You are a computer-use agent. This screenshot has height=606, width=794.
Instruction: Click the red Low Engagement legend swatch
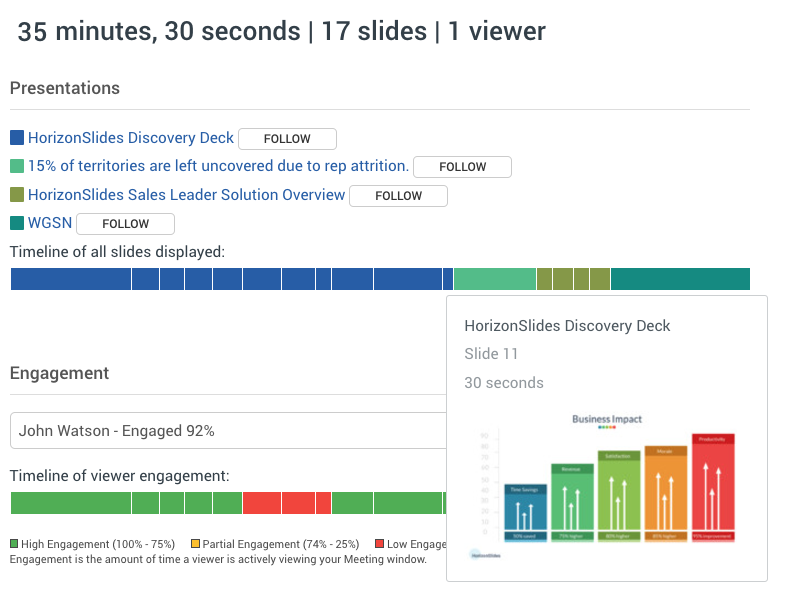click(x=379, y=544)
